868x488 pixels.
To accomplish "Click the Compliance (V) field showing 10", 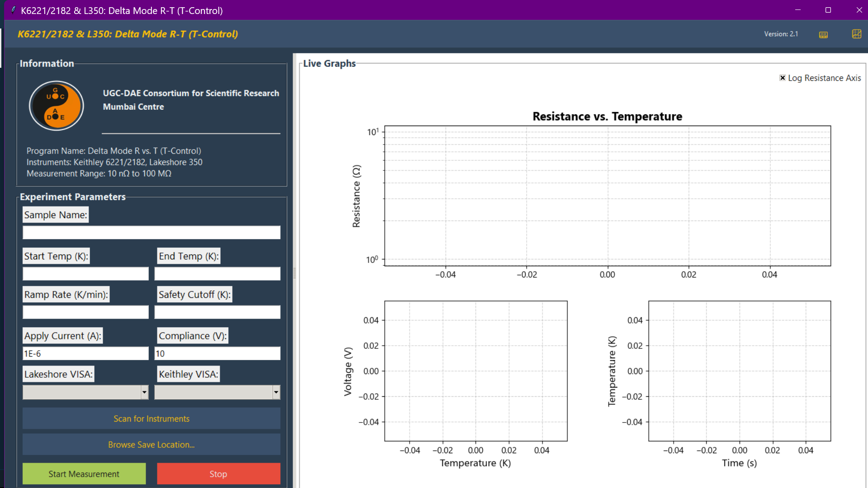I will click(x=217, y=353).
